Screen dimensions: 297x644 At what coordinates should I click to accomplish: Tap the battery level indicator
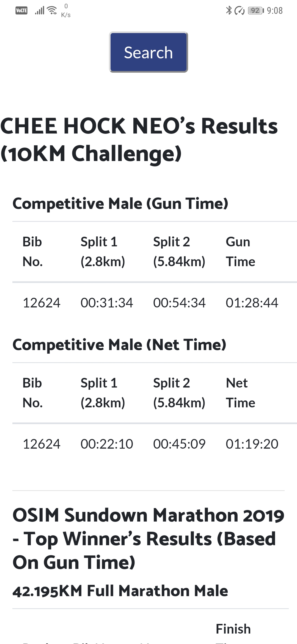click(256, 10)
